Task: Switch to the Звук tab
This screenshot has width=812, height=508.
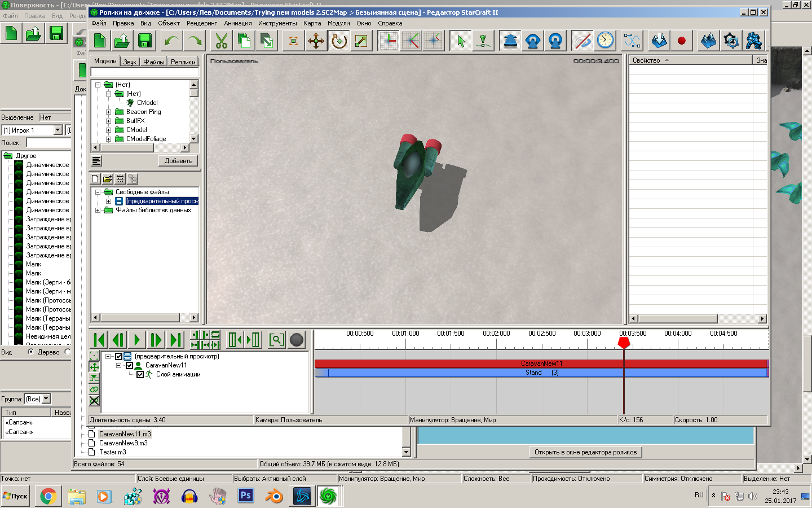Action: pos(130,62)
